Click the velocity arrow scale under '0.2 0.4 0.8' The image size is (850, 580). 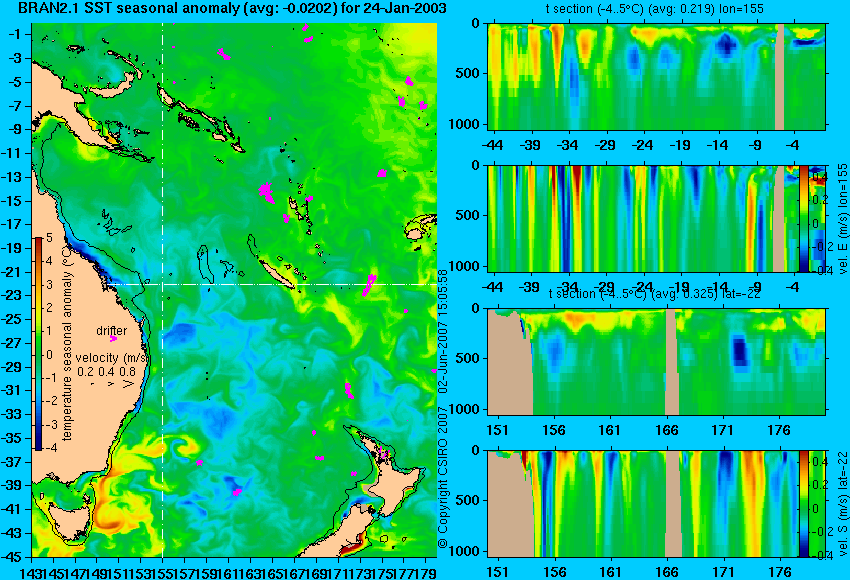tap(113, 383)
